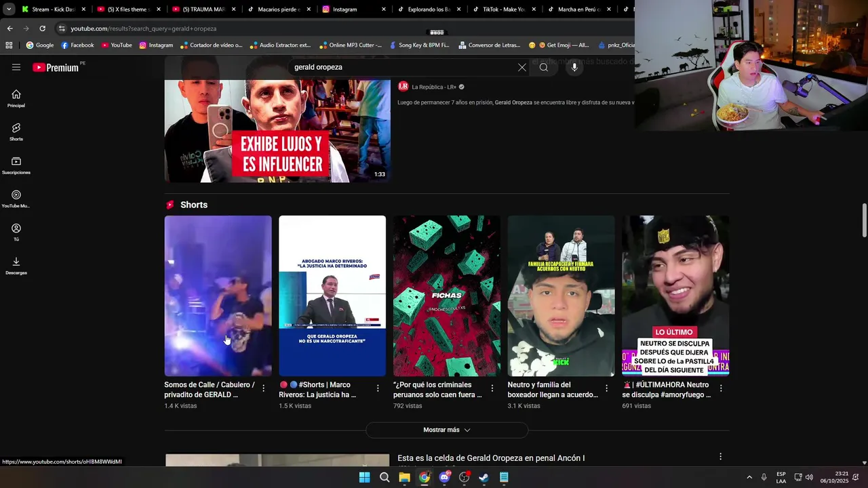Go to YouTube Premium home logo
The image size is (868, 488).
point(56,67)
